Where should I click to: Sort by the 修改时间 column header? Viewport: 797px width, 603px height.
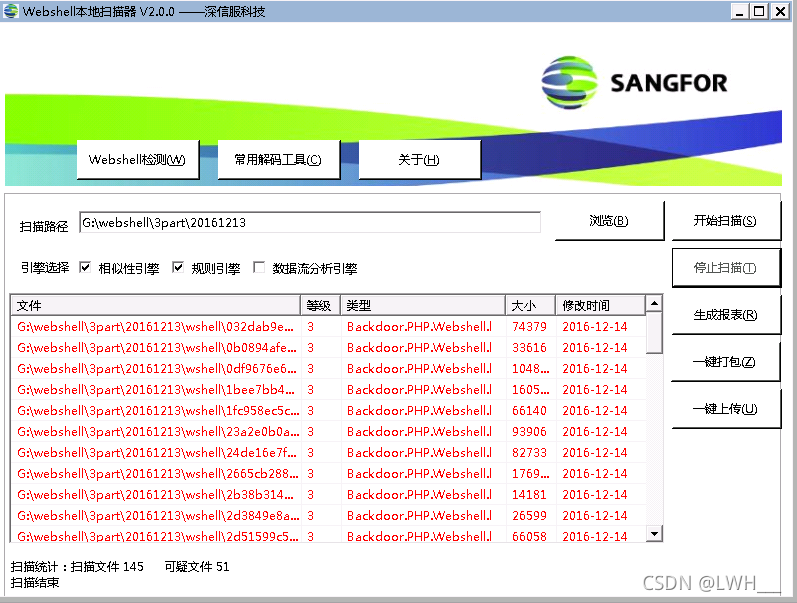click(600, 306)
